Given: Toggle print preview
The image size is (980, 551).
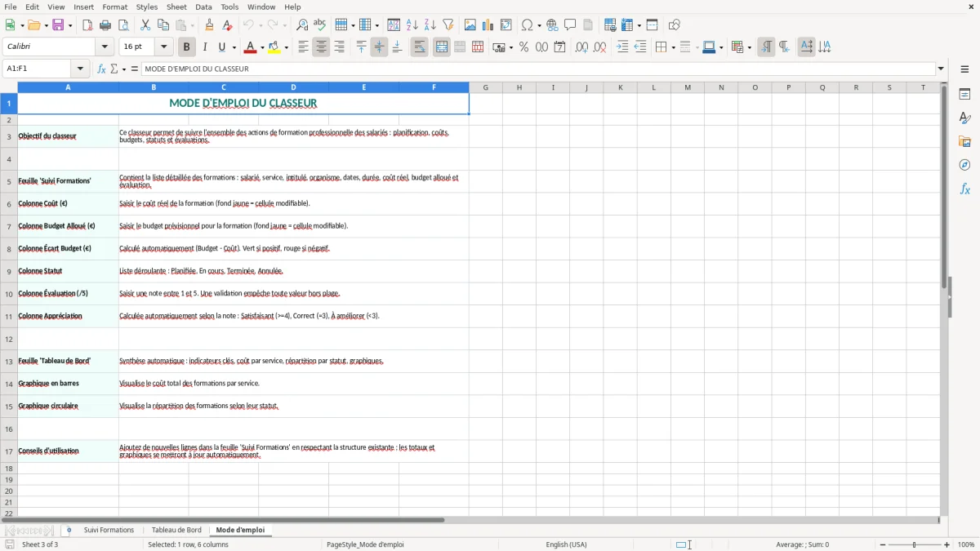Looking at the screenshot, I should pyautogui.click(x=123, y=25).
